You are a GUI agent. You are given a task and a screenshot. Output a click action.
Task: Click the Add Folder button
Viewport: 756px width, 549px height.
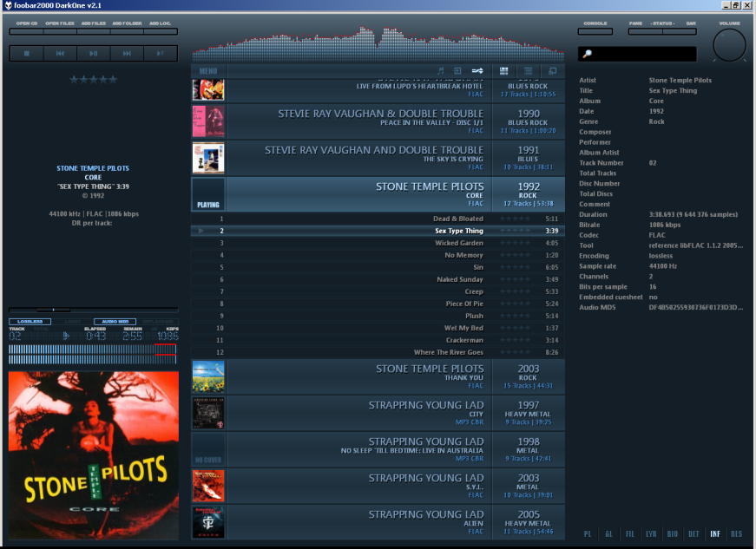coord(127,31)
